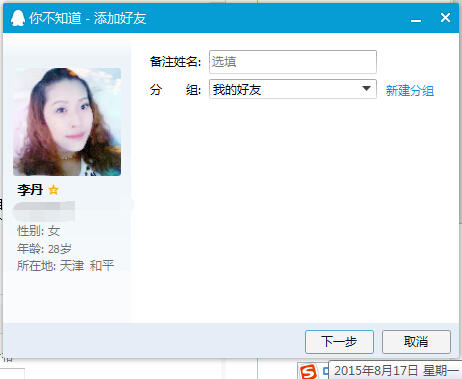Viewport: 462px width, 379px height.
Task: Click the QQ penguin icon in title bar
Action: (18, 18)
